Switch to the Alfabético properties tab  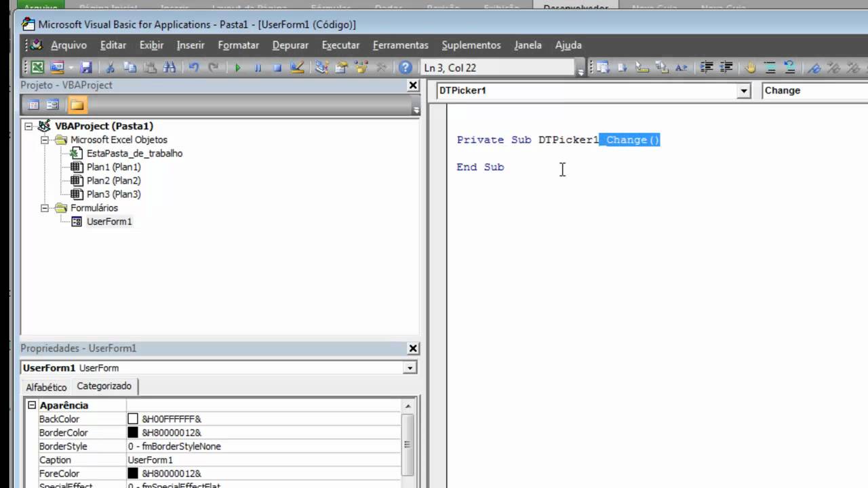pyautogui.click(x=47, y=387)
